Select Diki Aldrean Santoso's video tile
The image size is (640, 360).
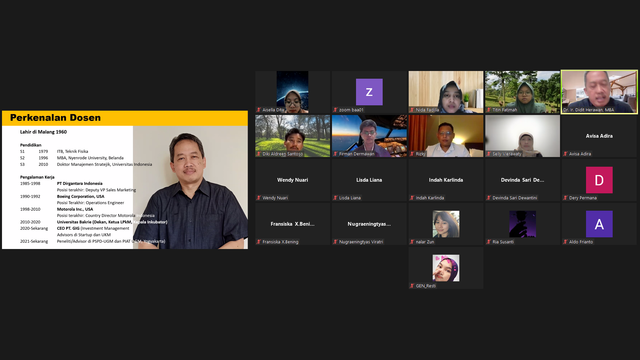(292, 136)
